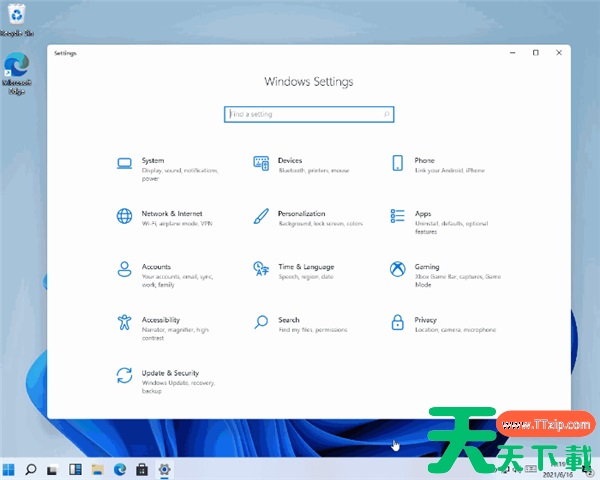Image resolution: width=600 pixels, height=480 pixels.
Task: Open the System settings link
Action: tap(153, 160)
